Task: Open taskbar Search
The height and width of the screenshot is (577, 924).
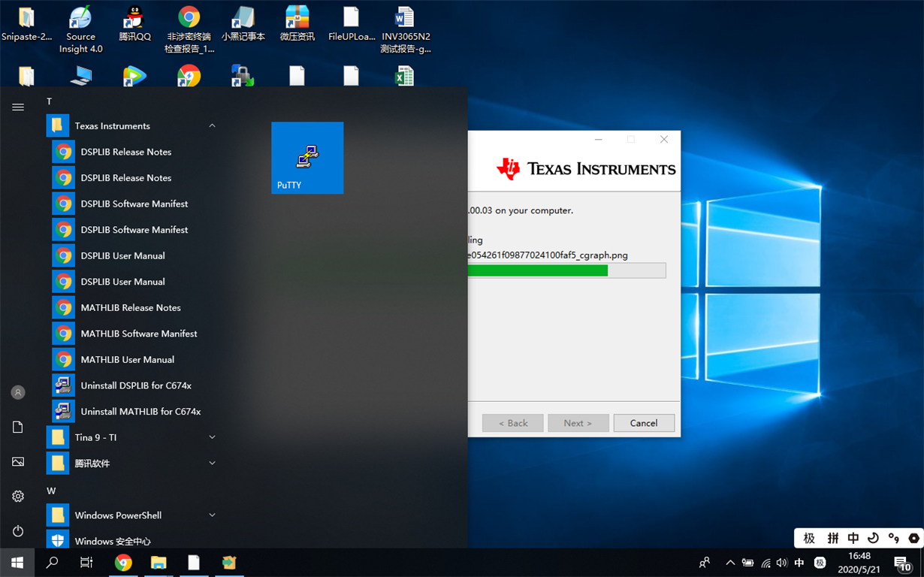Action: [52, 562]
